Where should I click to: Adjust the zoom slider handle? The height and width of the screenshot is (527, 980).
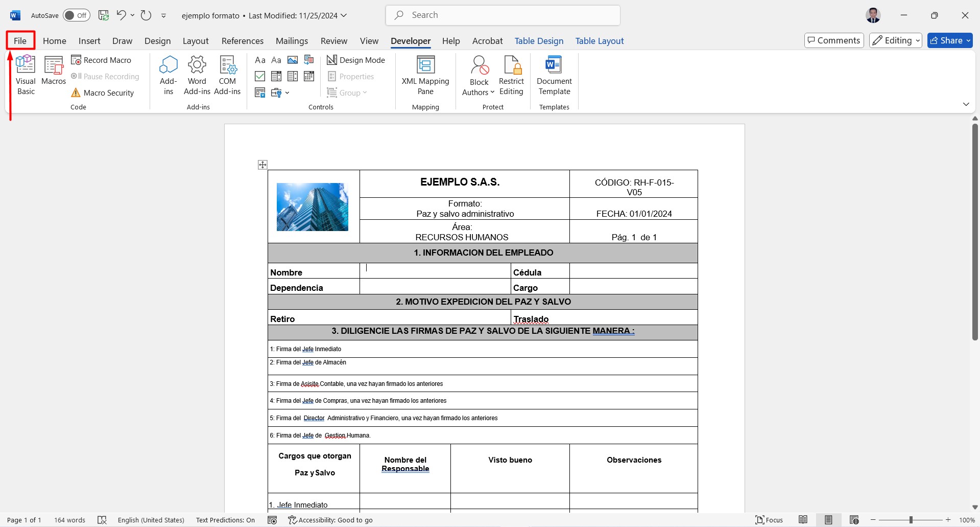911,520
